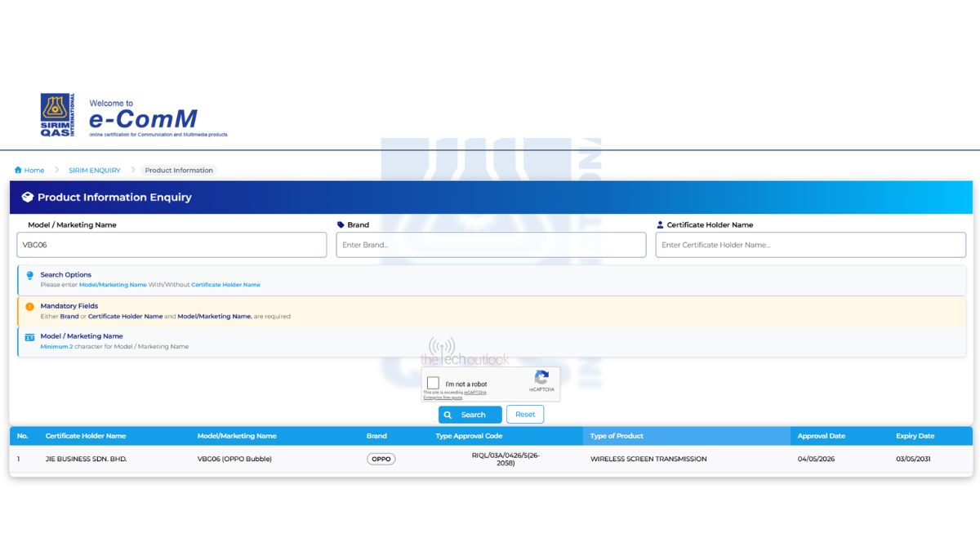Select the Product Information breadcrumb
Viewport: 980px width, 551px height.
179,170
